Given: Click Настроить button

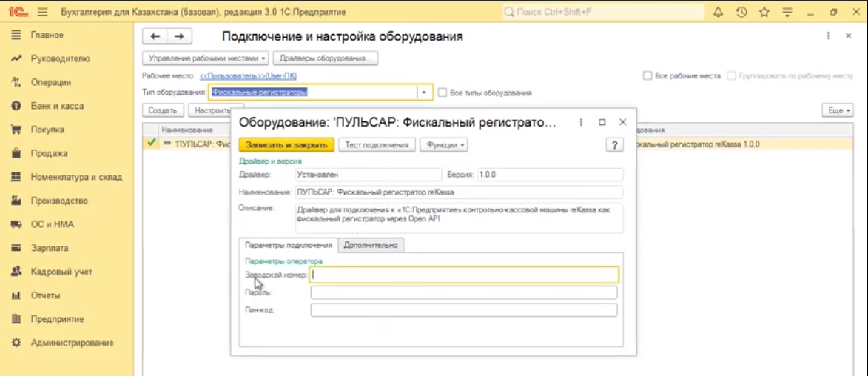Looking at the screenshot, I should coord(209,111).
